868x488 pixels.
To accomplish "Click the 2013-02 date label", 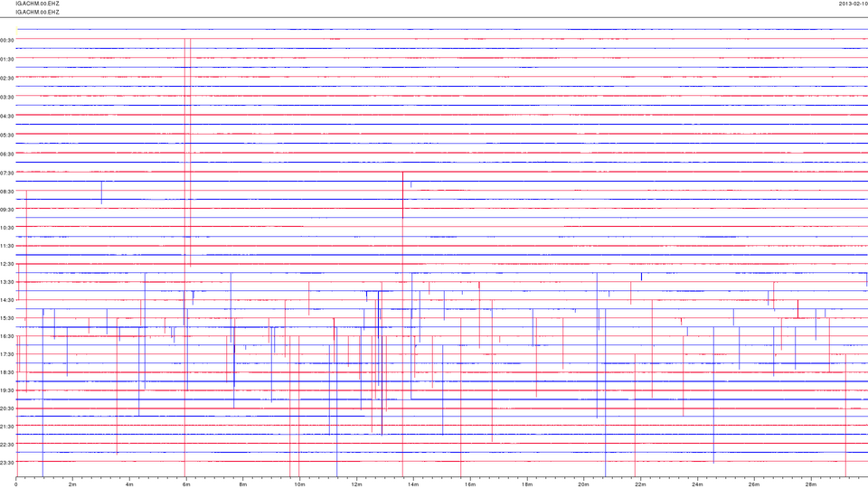I will point(853,4).
